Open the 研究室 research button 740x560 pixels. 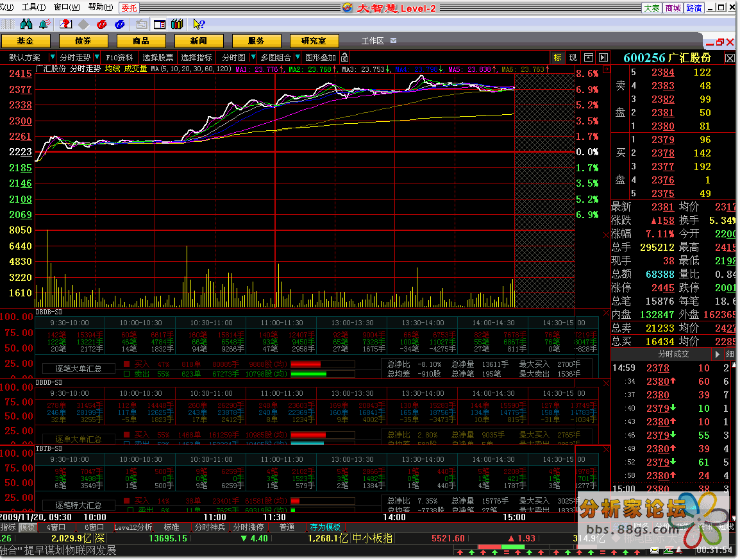pos(314,41)
